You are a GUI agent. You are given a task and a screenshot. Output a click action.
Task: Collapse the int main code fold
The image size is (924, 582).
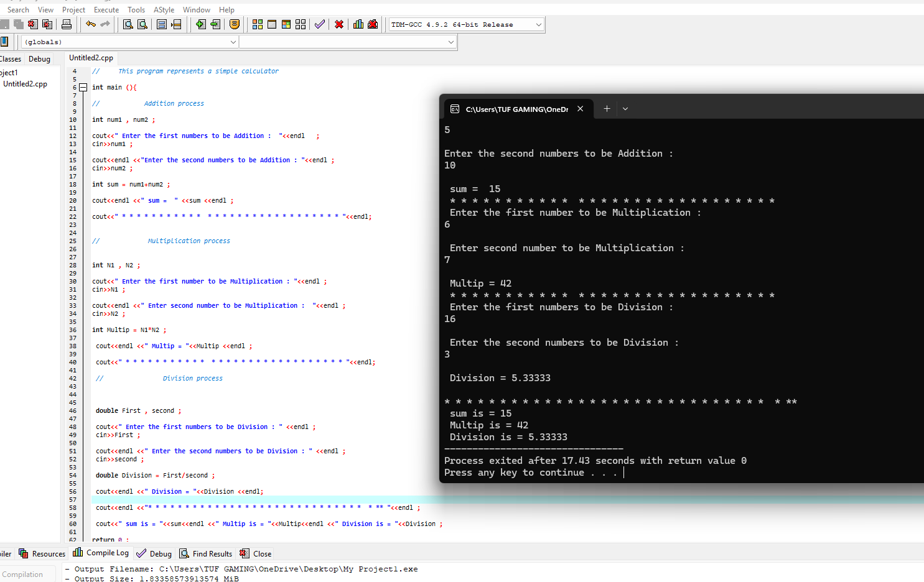pyautogui.click(x=83, y=88)
